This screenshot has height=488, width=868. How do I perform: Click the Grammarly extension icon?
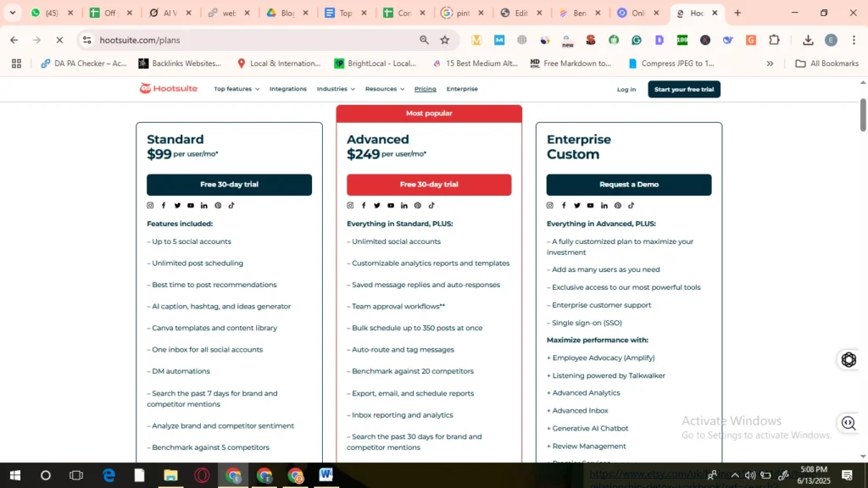637,40
